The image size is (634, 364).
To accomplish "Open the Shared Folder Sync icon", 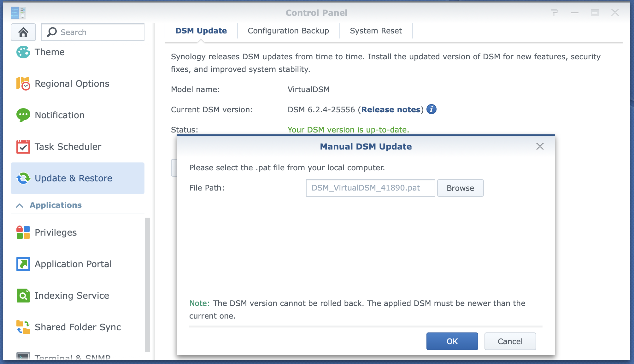I will (23, 327).
